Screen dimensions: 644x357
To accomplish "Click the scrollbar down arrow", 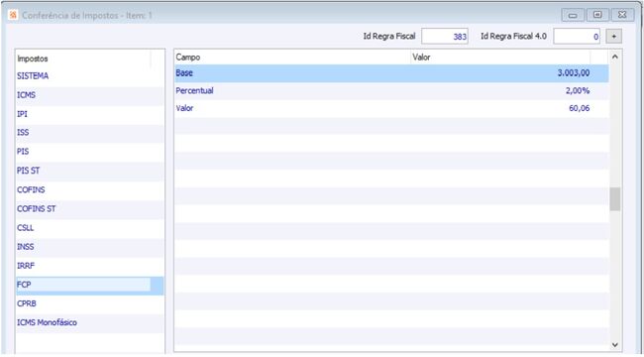I will [615, 345].
